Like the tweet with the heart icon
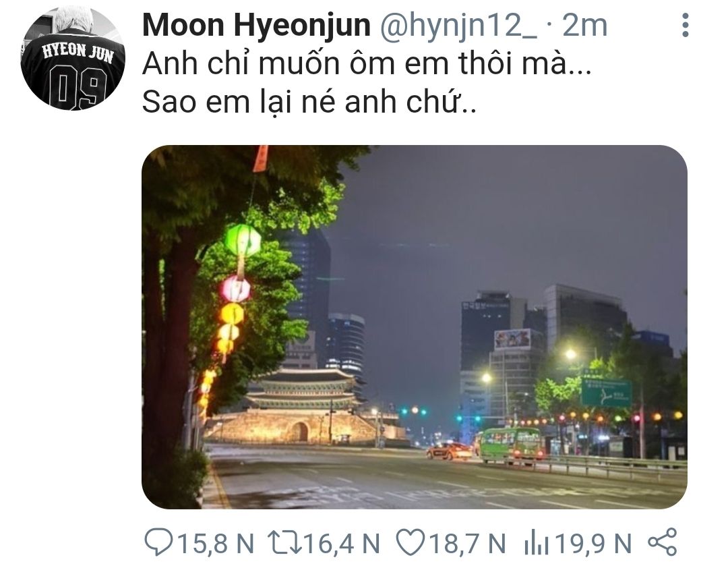 tap(410, 542)
